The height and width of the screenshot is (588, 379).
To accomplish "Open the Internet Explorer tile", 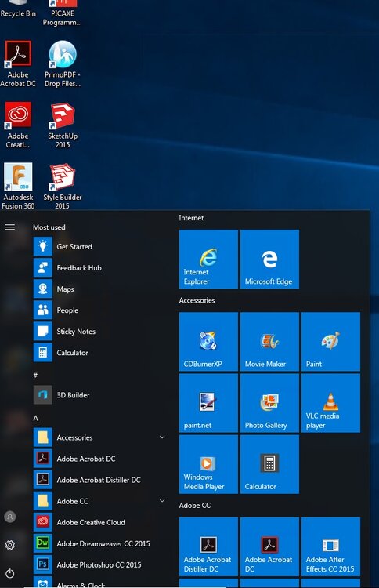I will click(208, 260).
